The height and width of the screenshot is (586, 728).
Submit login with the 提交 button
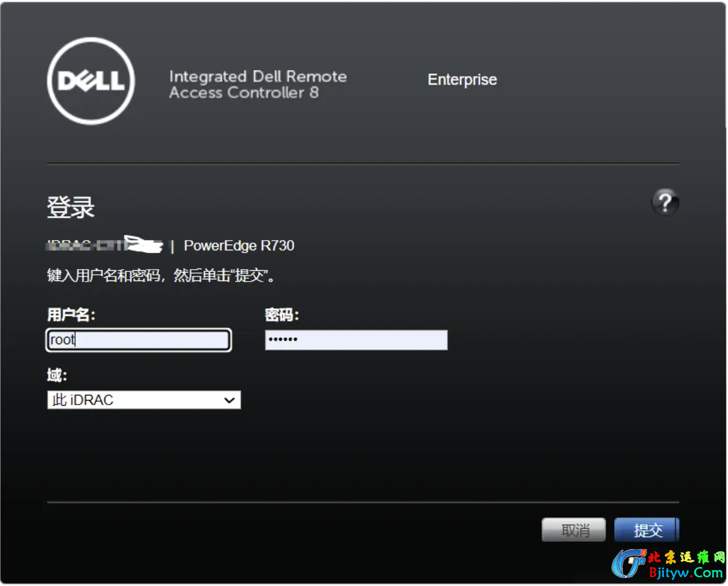(x=647, y=530)
